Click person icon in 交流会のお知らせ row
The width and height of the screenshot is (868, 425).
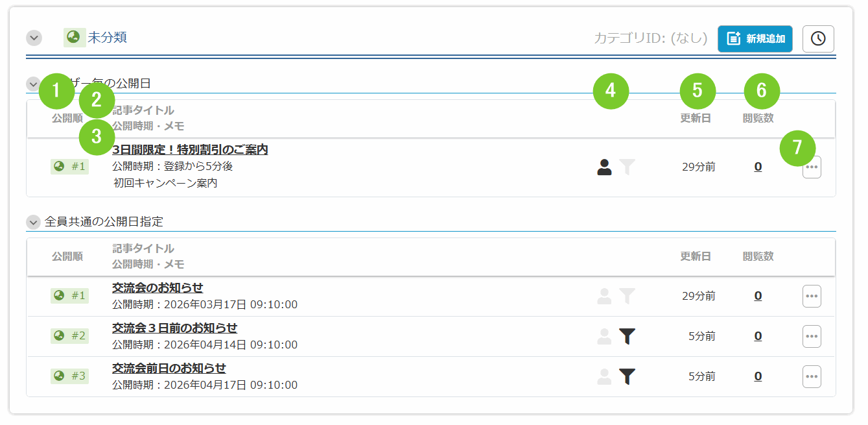click(604, 296)
